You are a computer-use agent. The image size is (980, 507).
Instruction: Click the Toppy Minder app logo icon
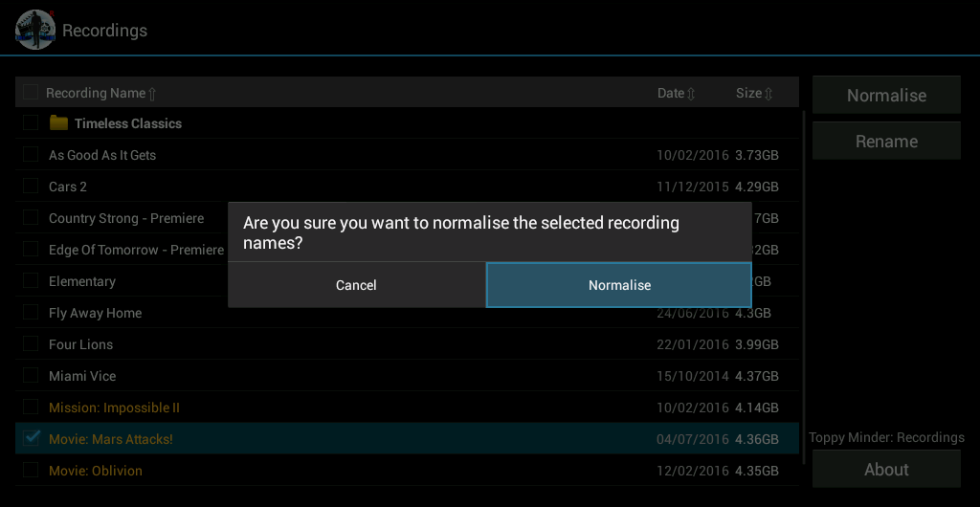tap(35, 30)
